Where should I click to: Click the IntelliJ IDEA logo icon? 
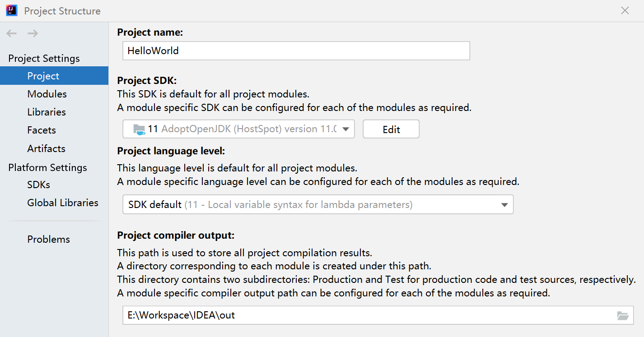(12, 10)
